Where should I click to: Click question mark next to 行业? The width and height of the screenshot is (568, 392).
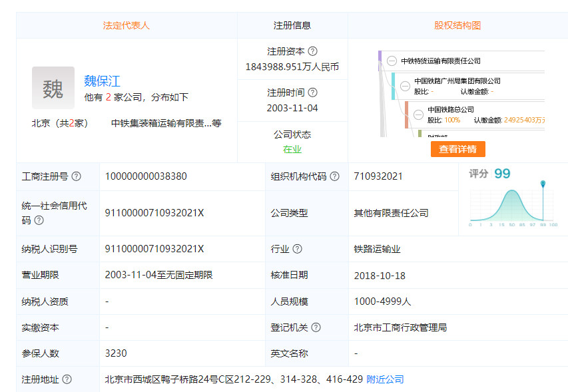tap(297, 249)
